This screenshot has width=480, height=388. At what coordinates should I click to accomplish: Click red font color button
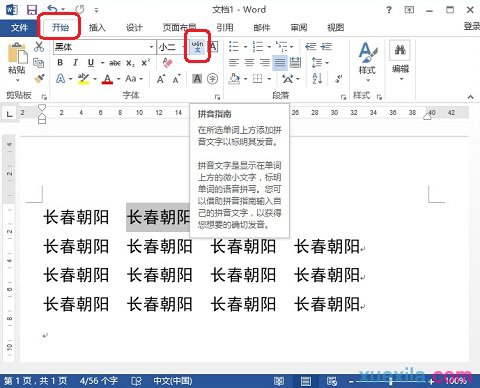[107, 79]
